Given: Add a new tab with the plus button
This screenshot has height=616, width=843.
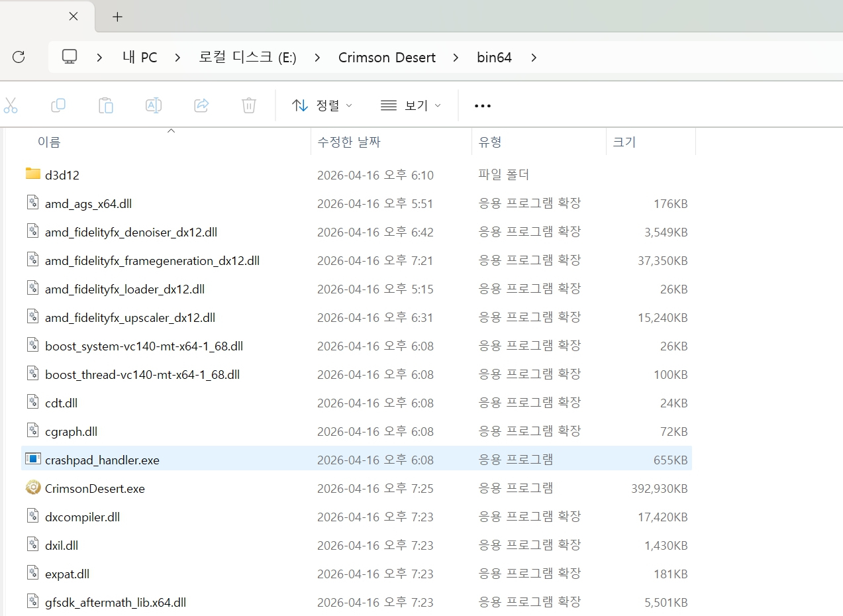Looking at the screenshot, I should 117,17.
